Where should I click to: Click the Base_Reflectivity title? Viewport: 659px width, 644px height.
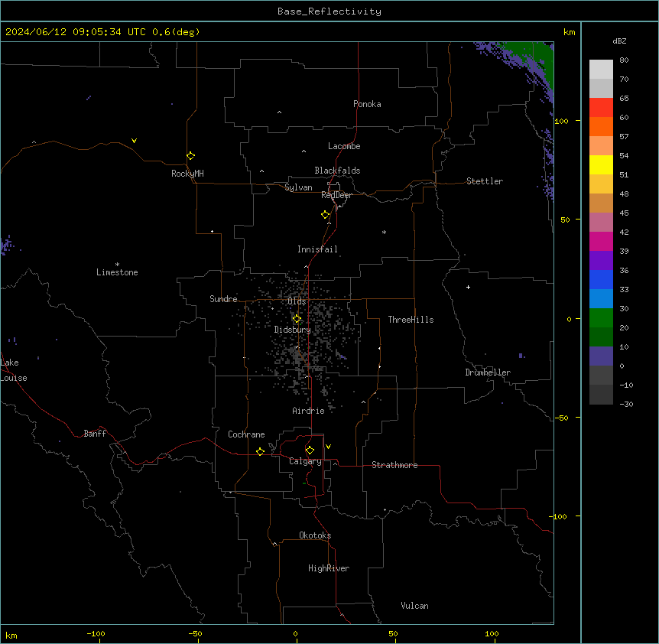click(x=329, y=11)
